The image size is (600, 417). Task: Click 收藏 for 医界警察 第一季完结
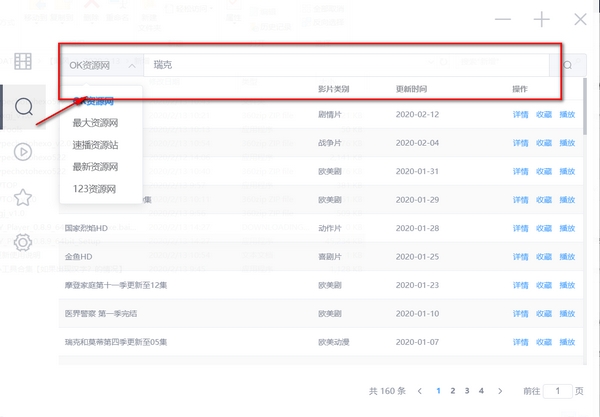544,314
